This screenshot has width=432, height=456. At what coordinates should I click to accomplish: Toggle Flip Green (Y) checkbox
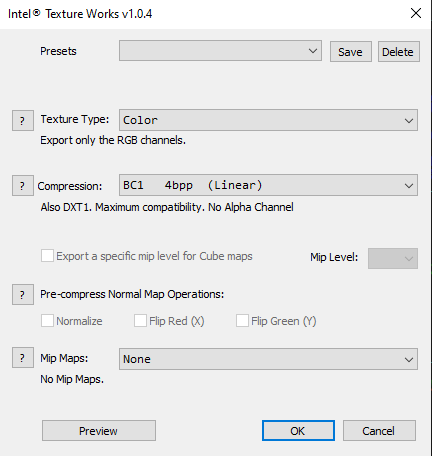(x=242, y=321)
